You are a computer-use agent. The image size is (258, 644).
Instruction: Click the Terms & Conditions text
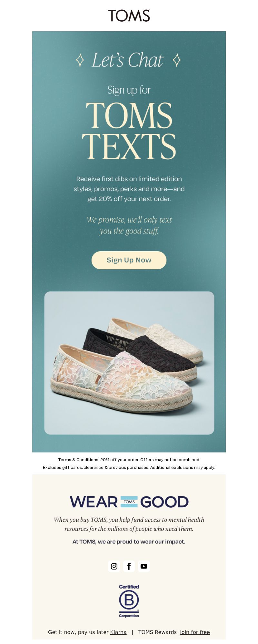tap(129, 463)
